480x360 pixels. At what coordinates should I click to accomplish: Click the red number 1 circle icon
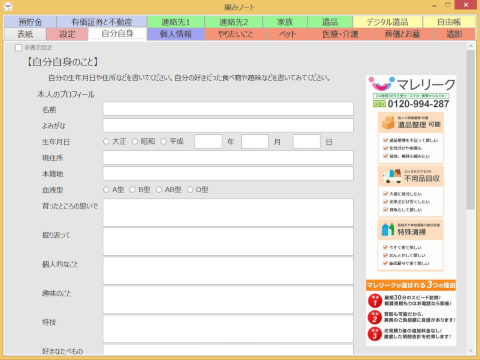coord(375,301)
